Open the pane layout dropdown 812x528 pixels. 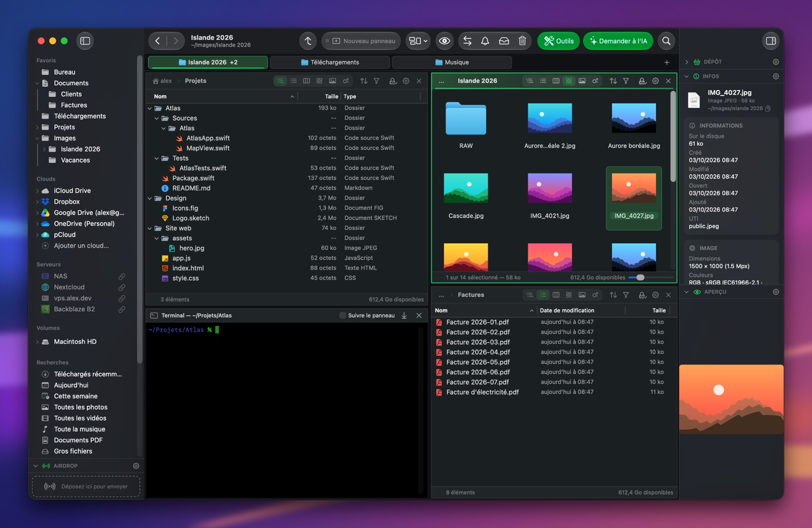point(419,41)
